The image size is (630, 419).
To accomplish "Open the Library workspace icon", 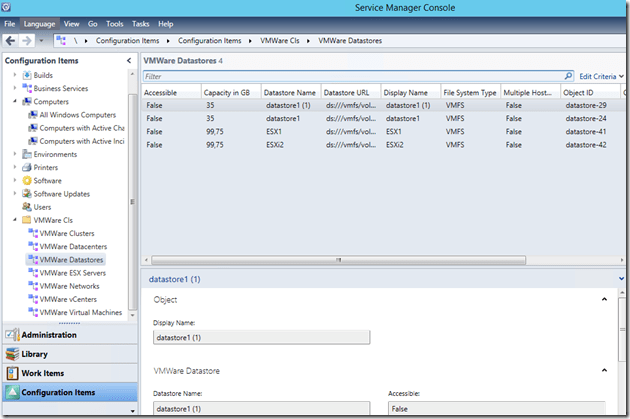I will pos(11,354).
